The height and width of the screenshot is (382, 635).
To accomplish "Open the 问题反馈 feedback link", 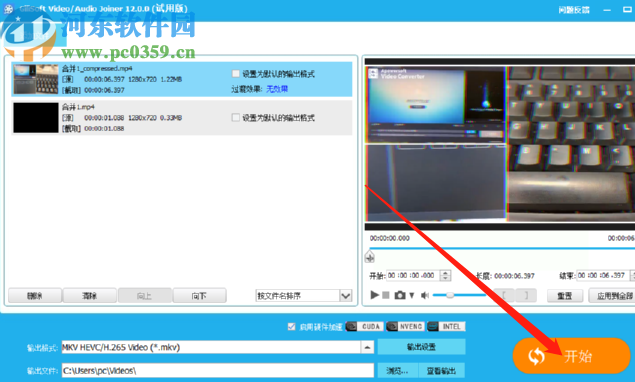I will (574, 10).
